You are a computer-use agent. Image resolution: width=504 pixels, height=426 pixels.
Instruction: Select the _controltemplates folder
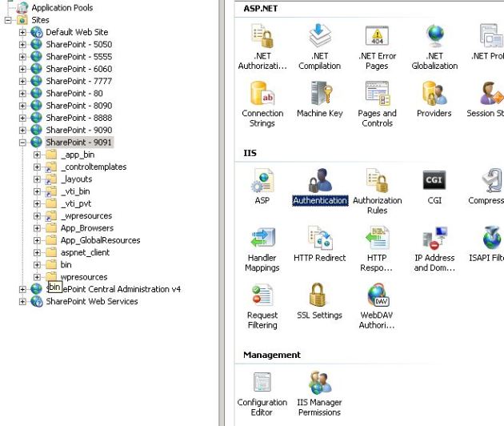coord(94,167)
